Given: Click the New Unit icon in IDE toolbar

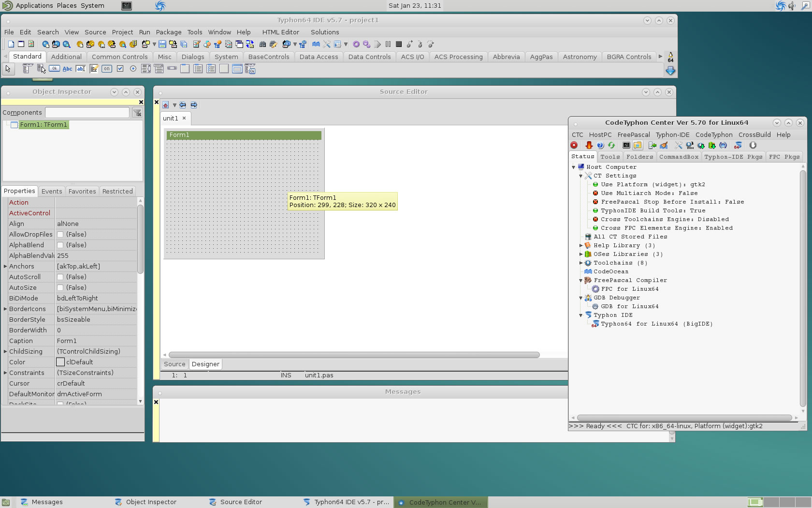Looking at the screenshot, I should (x=11, y=44).
